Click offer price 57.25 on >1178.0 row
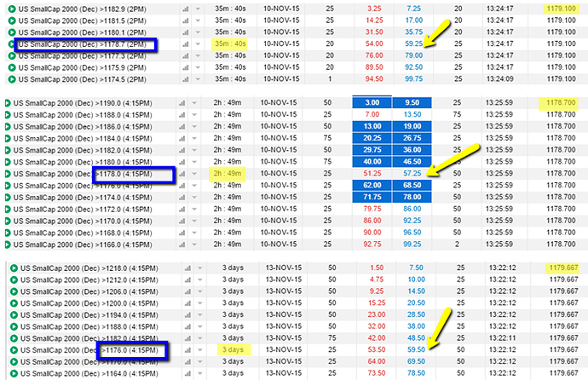 click(x=412, y=174)
